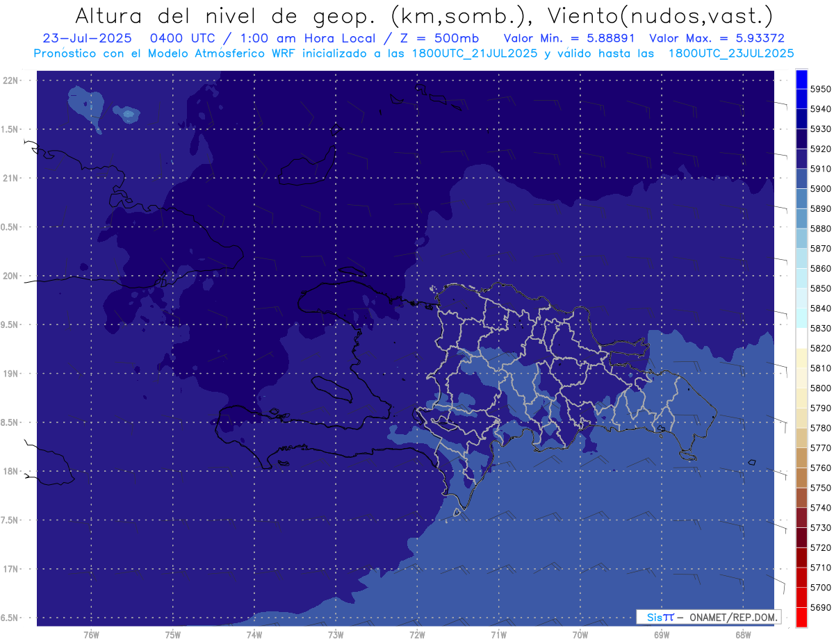Click the brightest blue swatch above 5950
The height and width of the screenshot is (644, 834).
tap(801, 79)
